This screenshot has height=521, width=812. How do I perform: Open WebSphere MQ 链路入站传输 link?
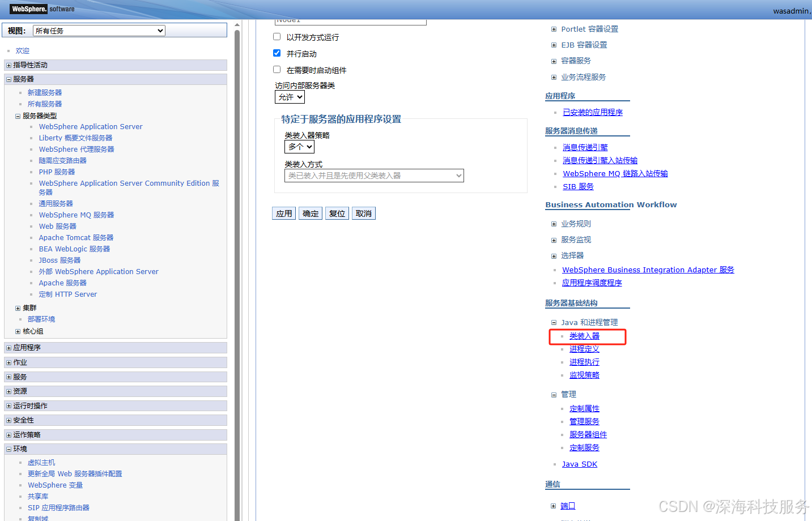point(615,174)
